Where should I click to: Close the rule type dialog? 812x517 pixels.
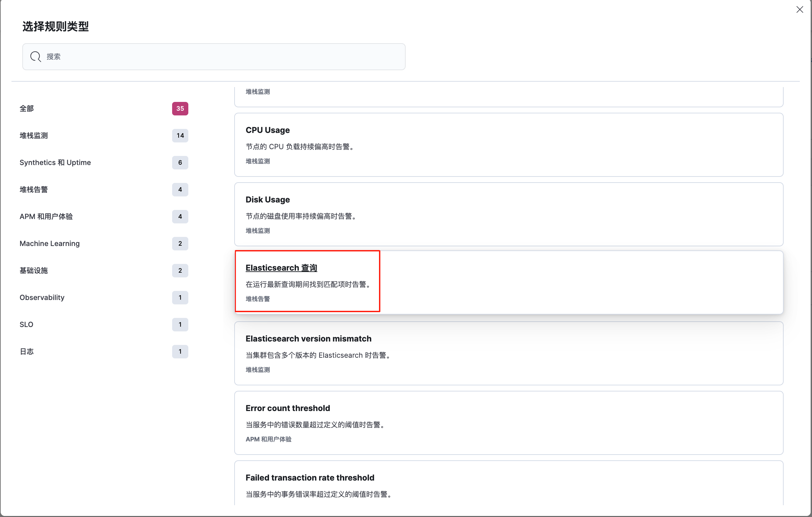tap(800, 9)
